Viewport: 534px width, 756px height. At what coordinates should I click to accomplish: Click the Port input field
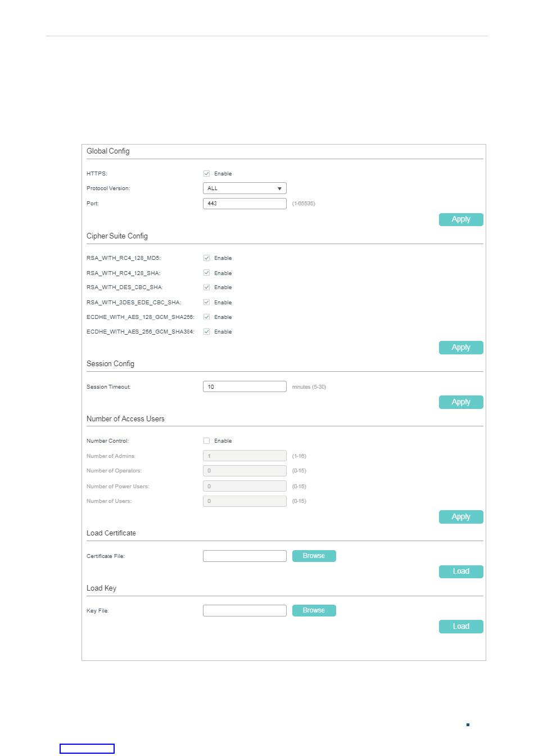pos(245,204)
